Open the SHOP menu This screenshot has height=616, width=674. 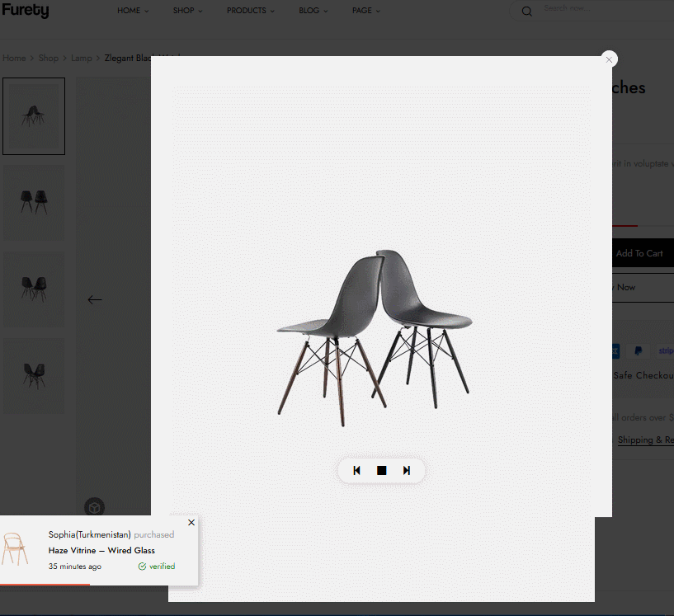[187, 11]
